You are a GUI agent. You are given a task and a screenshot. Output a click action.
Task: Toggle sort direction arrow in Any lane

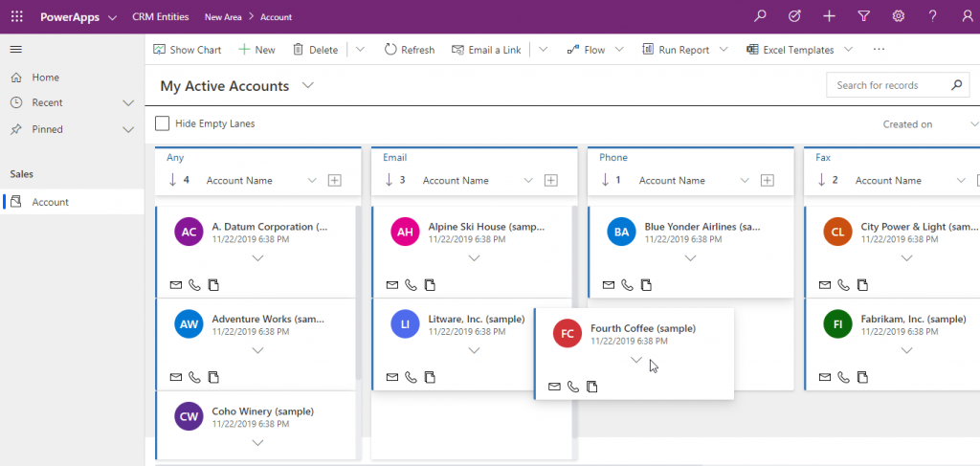(172, 180)
